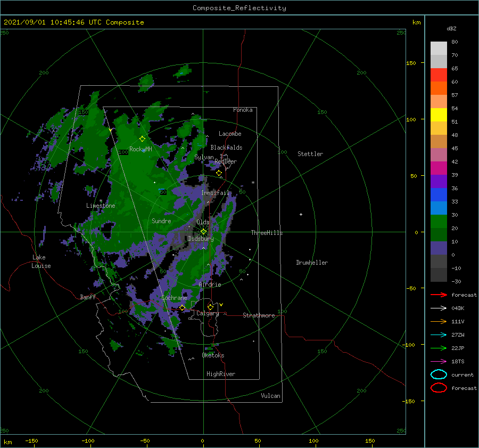Click the HighRiver town label
Screen dimensions: 479x448
click(221, 374)
